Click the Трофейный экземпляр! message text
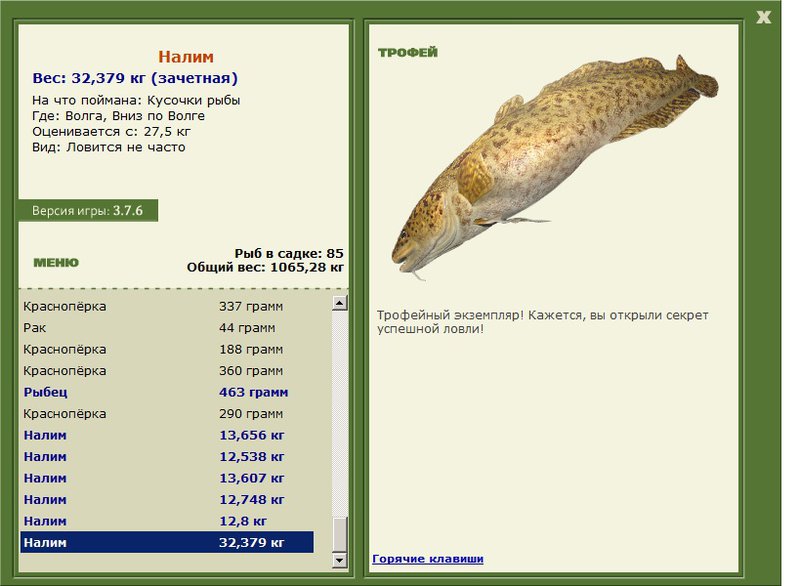This screenshot has height=586, width=800. tap(542, 322)
